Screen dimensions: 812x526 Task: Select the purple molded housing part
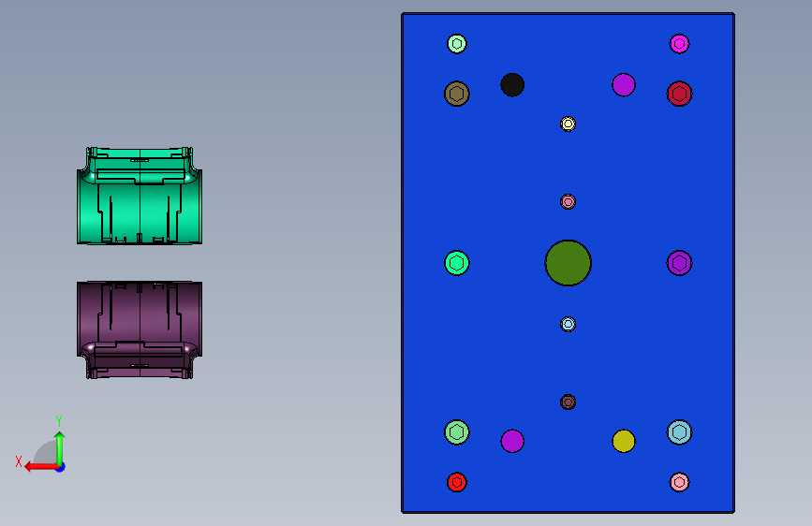(x=140, y=330)
